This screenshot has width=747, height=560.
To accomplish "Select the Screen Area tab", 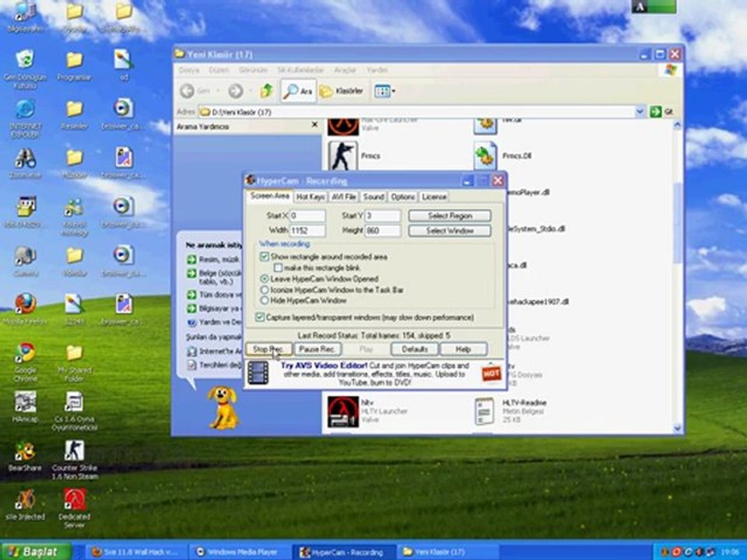I will tap(269, 196).
